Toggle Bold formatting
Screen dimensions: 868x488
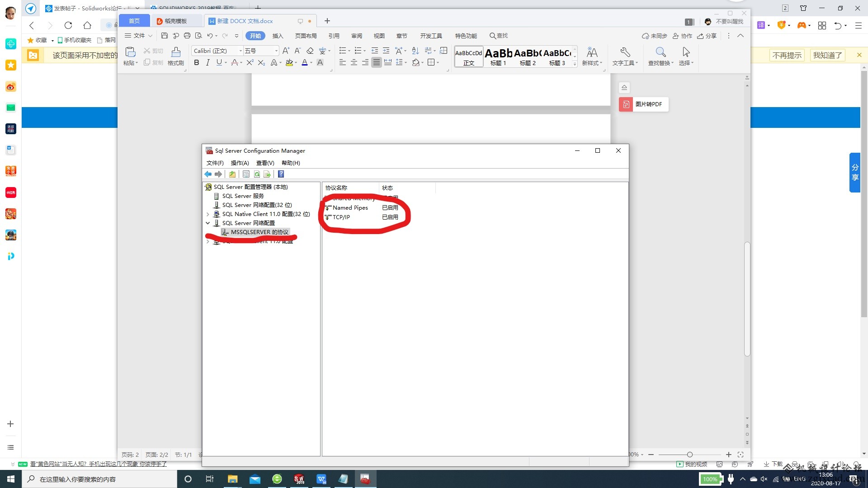(196, 63)
